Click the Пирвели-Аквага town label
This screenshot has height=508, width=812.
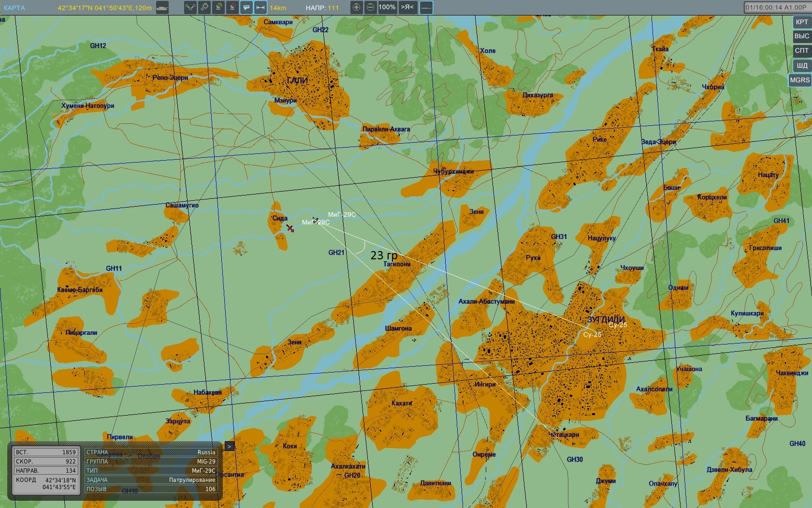click(386, 129)
